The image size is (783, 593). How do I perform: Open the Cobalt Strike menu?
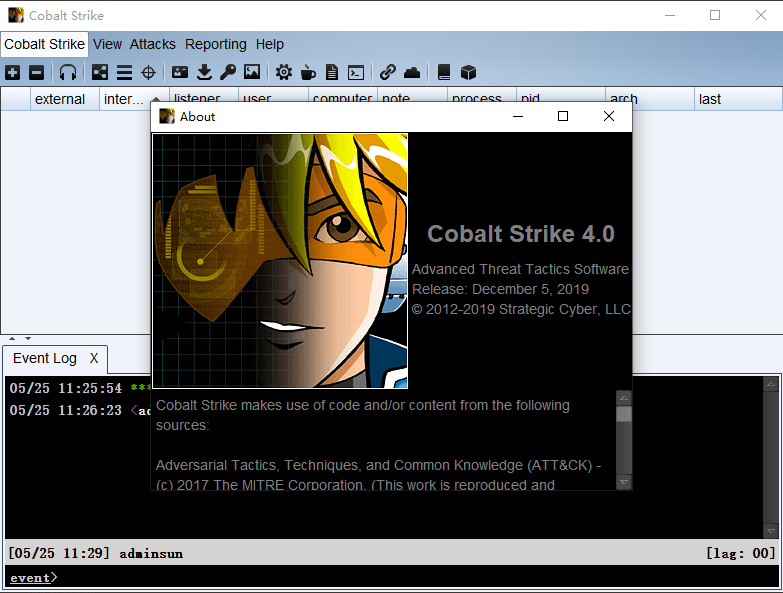[44, 44]
